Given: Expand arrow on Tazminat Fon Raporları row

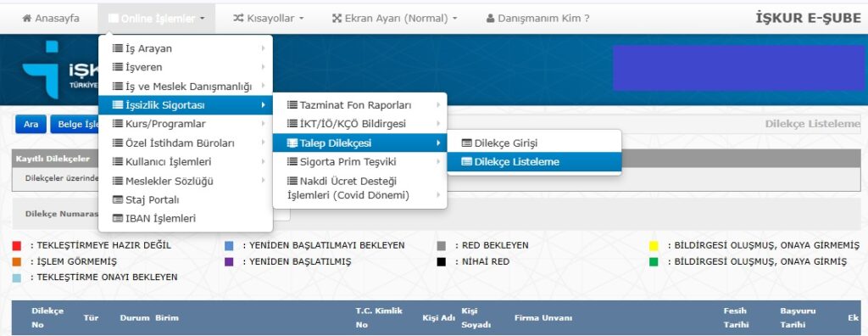Looking at the screenshot, I should [x=438, y=105].
